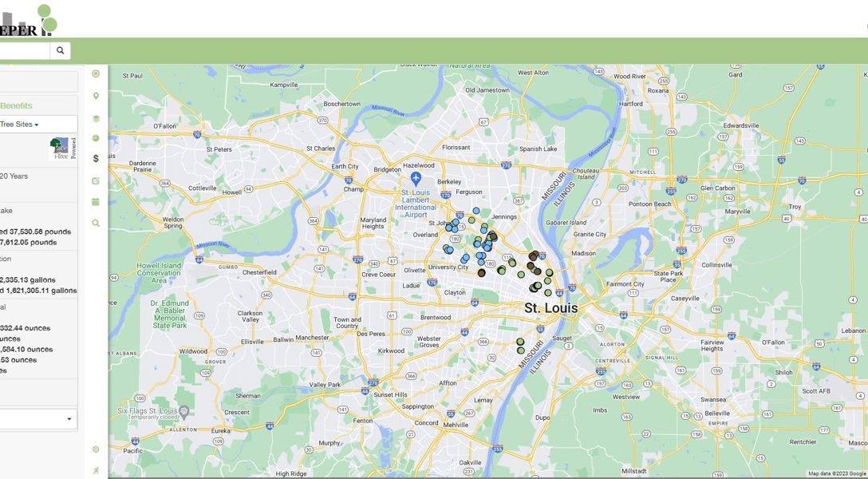
Task: Click the target locate icon near sidebar bottom
Action: click(x=96, y=449)
